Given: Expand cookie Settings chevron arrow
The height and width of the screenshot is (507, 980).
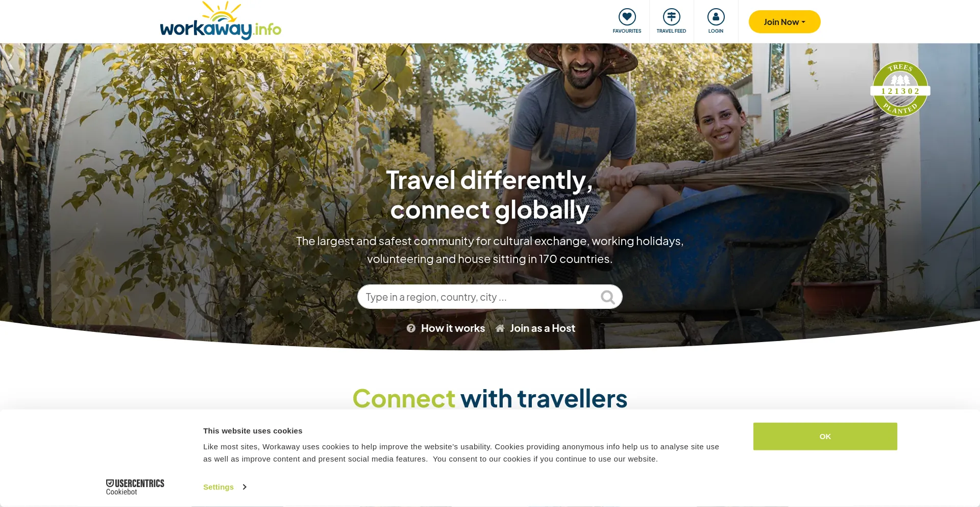Looking at the screenshot, I should (x=244, y=487).
